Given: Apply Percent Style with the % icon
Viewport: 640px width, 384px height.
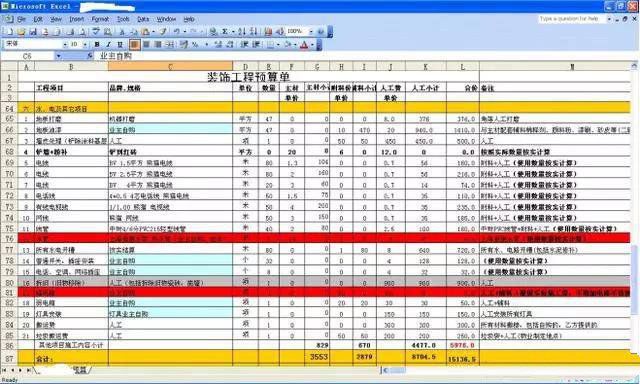Looking at the screenshot, I should click(x=195, y=44).
